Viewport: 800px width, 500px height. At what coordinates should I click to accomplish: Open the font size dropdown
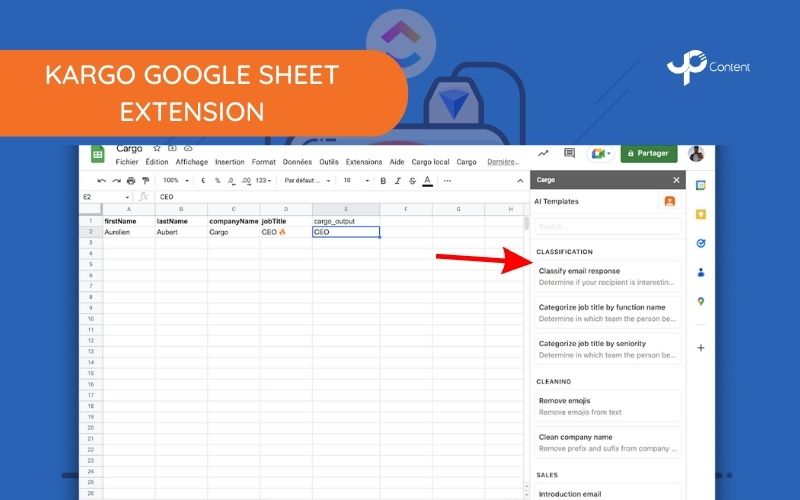(353, 181)
